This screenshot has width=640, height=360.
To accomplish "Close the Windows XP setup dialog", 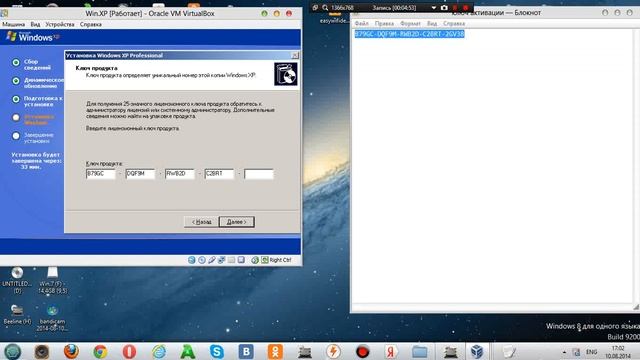I will click(x=295, y=55).
